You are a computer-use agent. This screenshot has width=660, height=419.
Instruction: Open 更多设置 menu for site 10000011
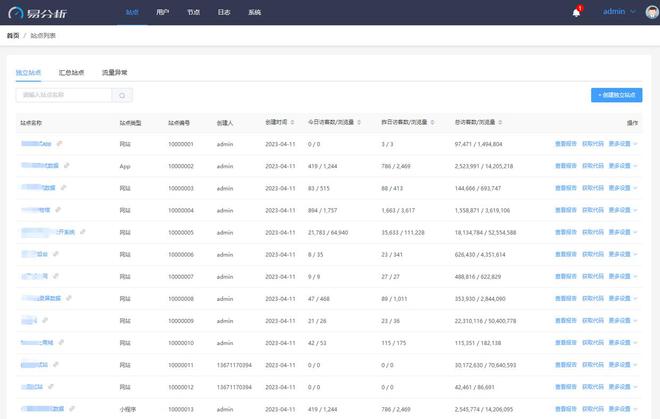623,364
